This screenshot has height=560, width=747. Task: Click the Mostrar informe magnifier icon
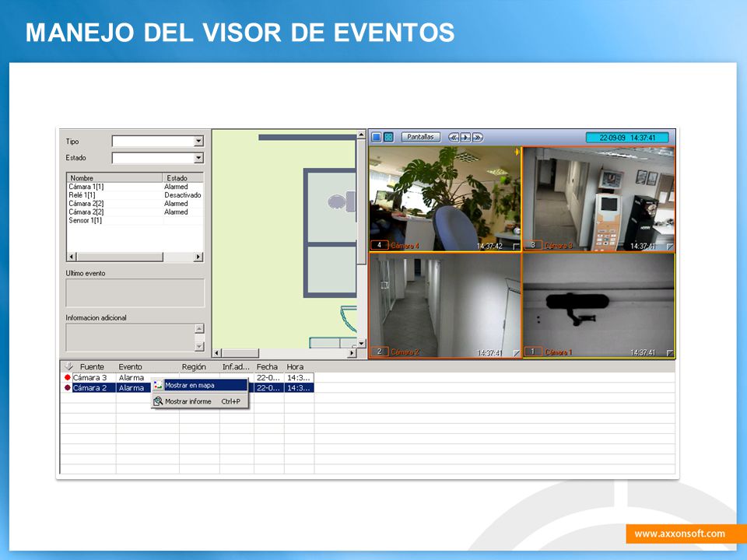(158, 401)
